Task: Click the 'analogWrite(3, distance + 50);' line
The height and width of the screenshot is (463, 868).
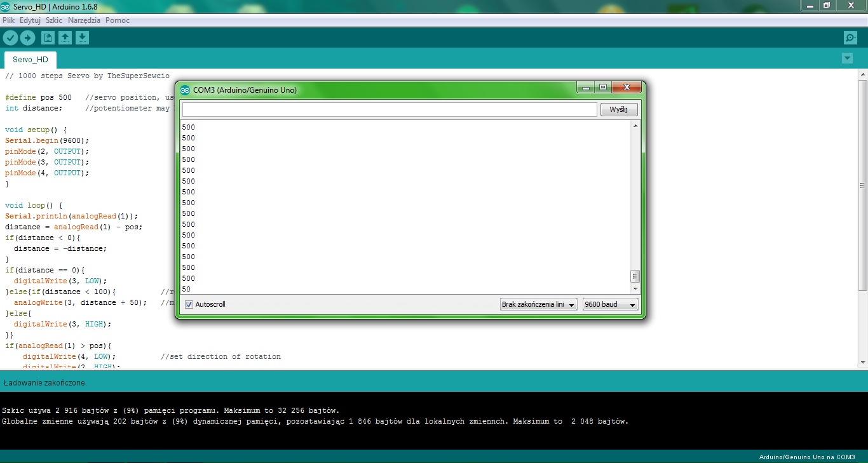Action: pos(81,302)
